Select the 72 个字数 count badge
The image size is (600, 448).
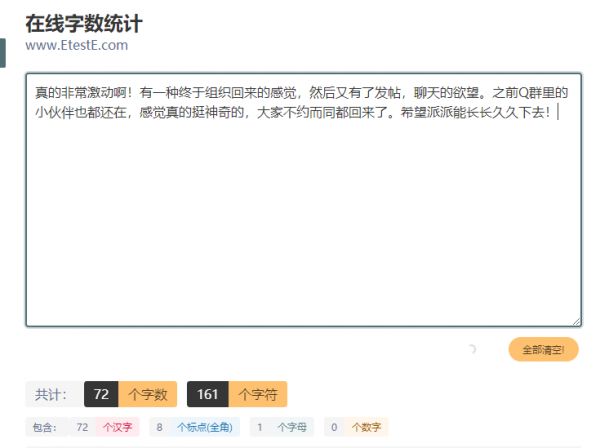point(130,394)
